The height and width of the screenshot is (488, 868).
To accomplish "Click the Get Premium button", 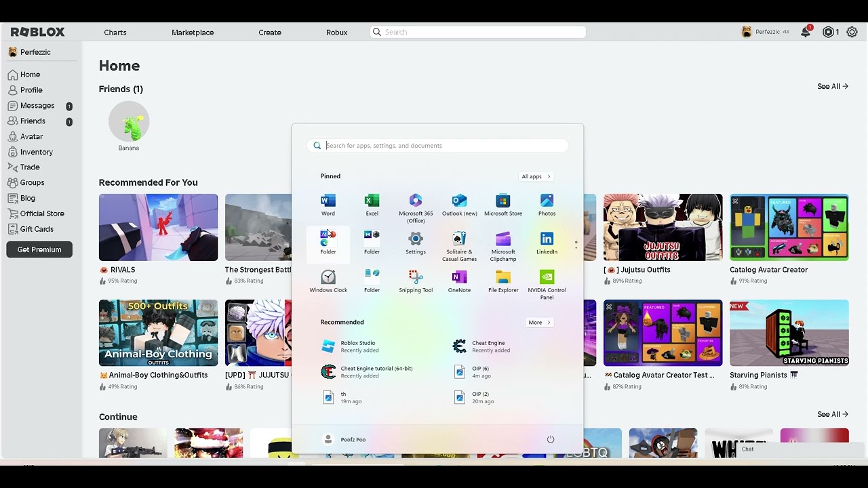I will click(x=39, y=249).
